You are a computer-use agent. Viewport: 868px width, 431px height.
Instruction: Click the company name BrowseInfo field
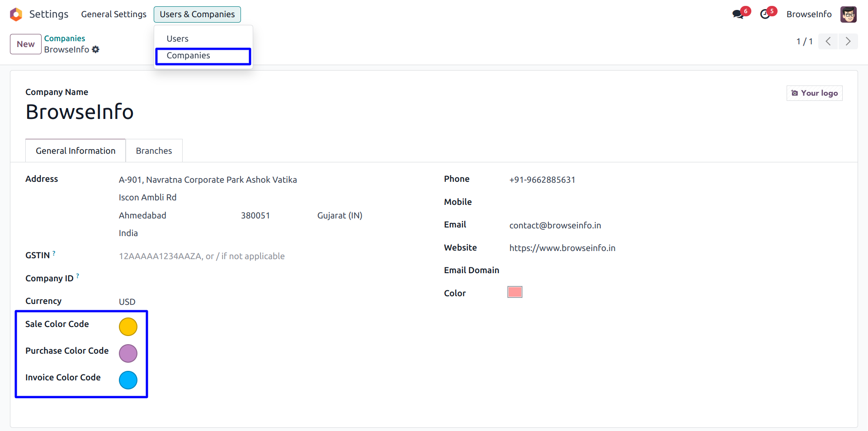tap(80, 112)
